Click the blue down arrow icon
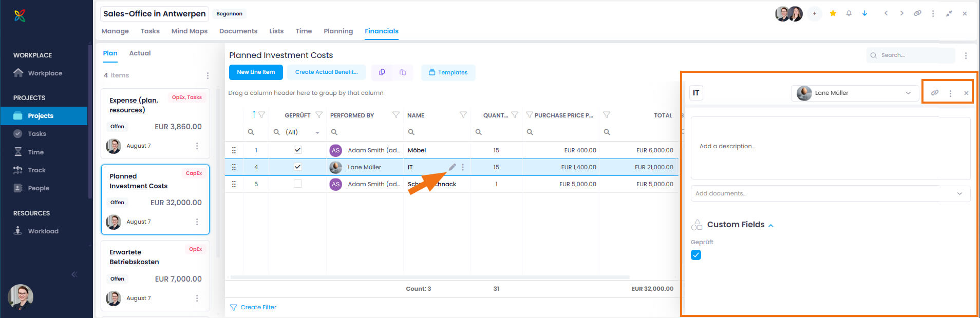Viewport: 980px width, 318px height. pos(865,13)
